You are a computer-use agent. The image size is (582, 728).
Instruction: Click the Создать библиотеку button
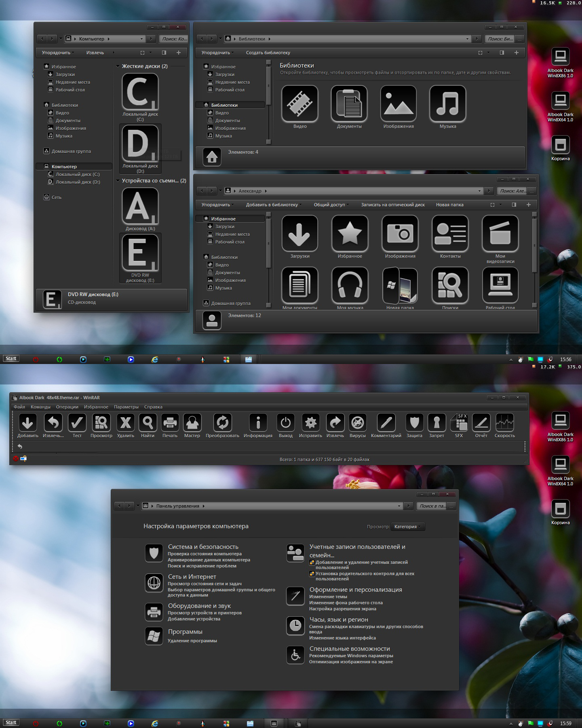click(x=268, y=53)
